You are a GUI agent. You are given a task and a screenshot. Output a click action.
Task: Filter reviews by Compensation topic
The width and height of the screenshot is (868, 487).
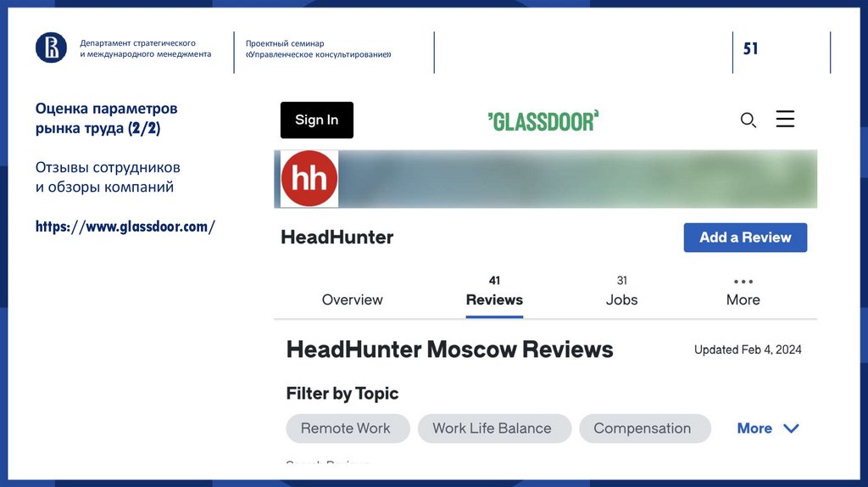[x=645, y=428]
